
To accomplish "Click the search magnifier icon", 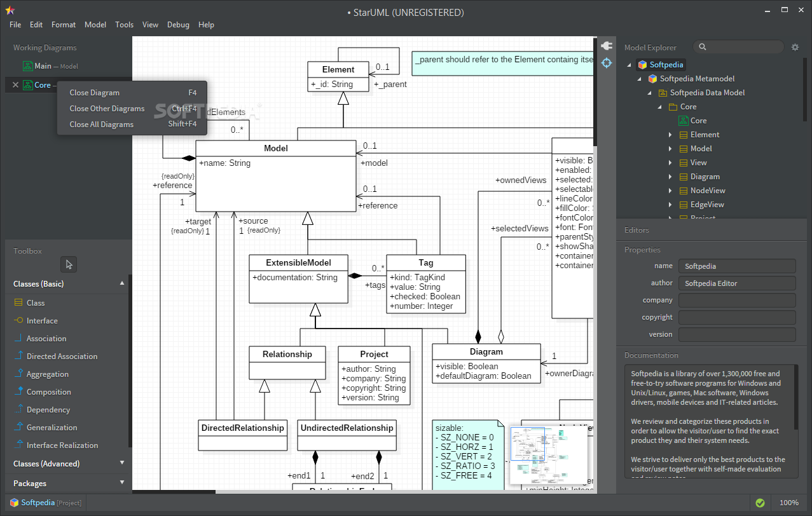I will (702, 47).
